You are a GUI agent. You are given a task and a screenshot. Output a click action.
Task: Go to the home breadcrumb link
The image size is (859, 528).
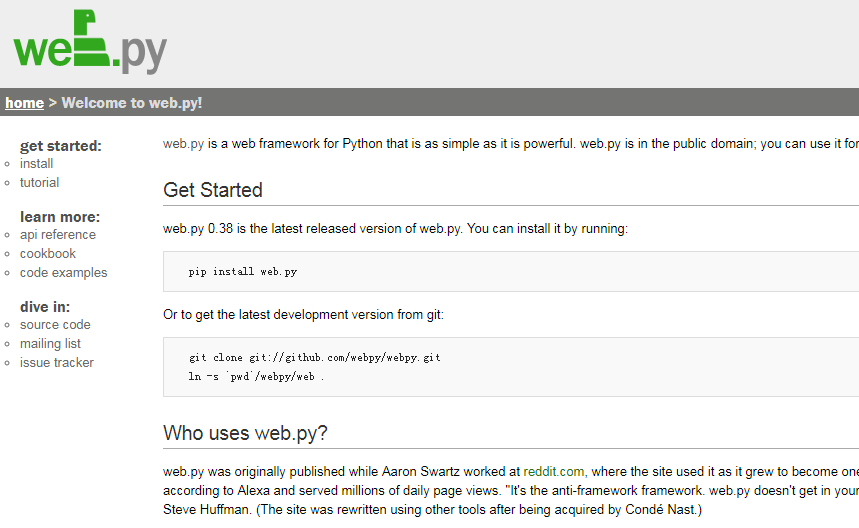24,103
